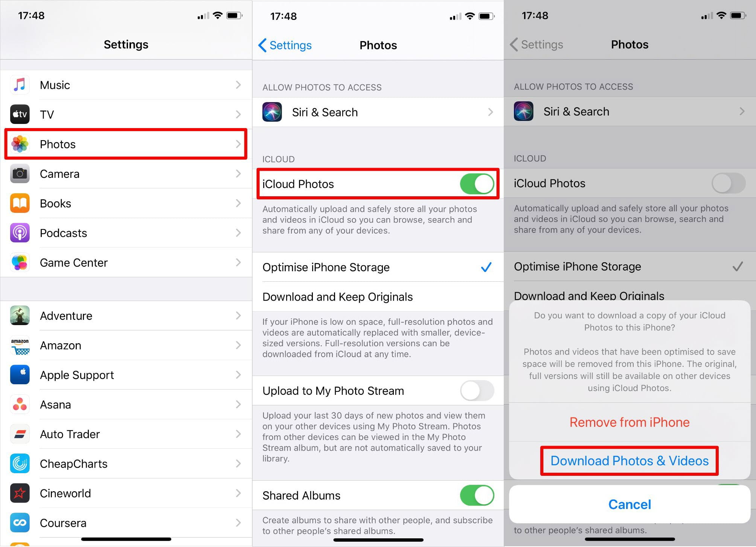Select Download Photos & Videos button
The image size is (756, 547).
(630, 461)
